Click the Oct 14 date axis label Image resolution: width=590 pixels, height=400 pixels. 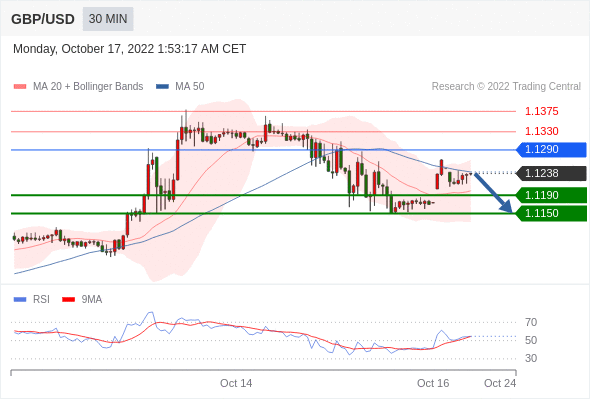(236, 383)
